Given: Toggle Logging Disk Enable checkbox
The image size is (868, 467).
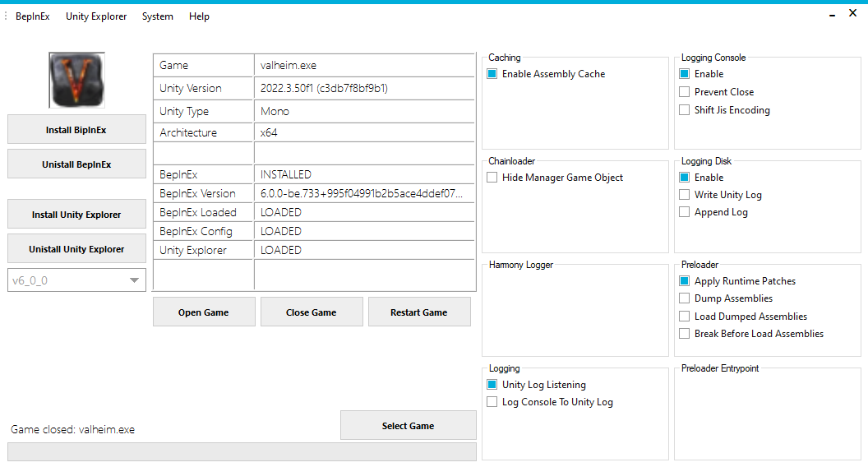Looking at the screenshot, I should coord(685,178).
